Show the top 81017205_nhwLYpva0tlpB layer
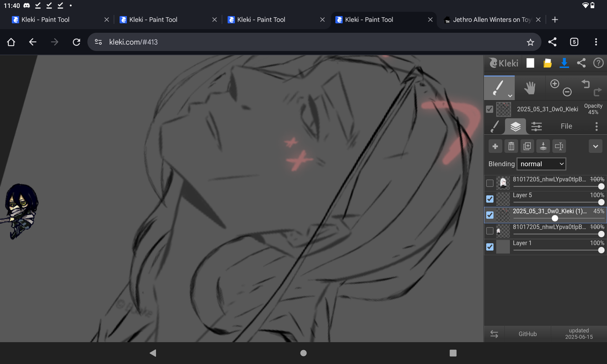This screenshot has width=607, height=364. [x=489, y=182]
